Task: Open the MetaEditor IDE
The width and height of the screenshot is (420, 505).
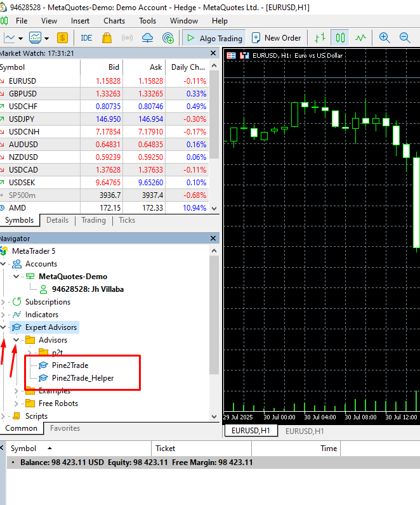Action: 86,38
